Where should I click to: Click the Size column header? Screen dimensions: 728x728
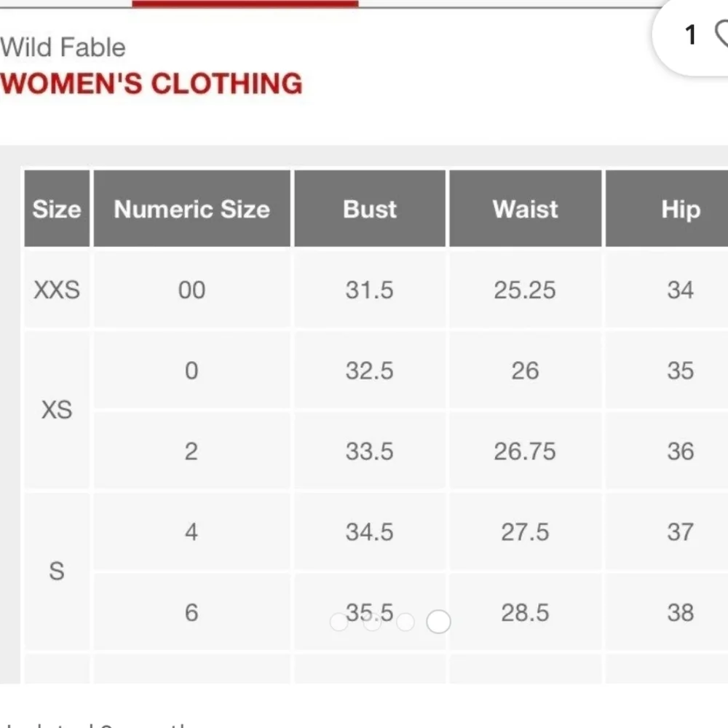tap(57, 208)
